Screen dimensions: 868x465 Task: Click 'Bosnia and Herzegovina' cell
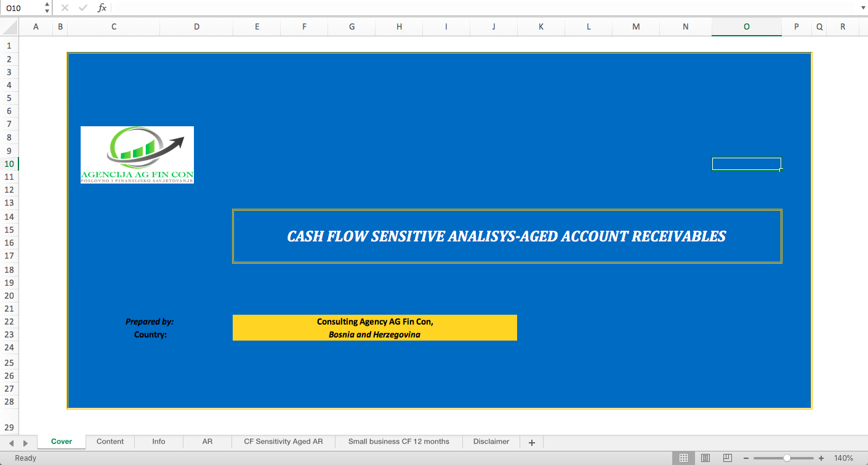pos(375,334)
